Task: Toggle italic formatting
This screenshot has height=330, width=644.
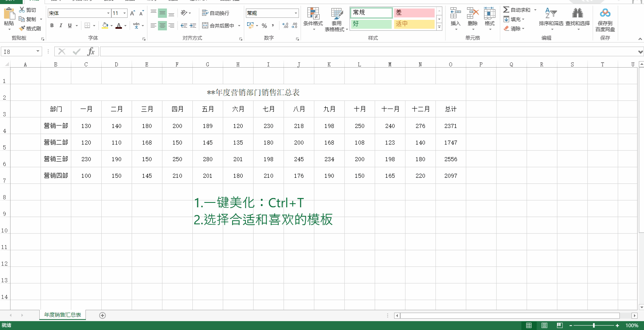Action: coord(61,26)
